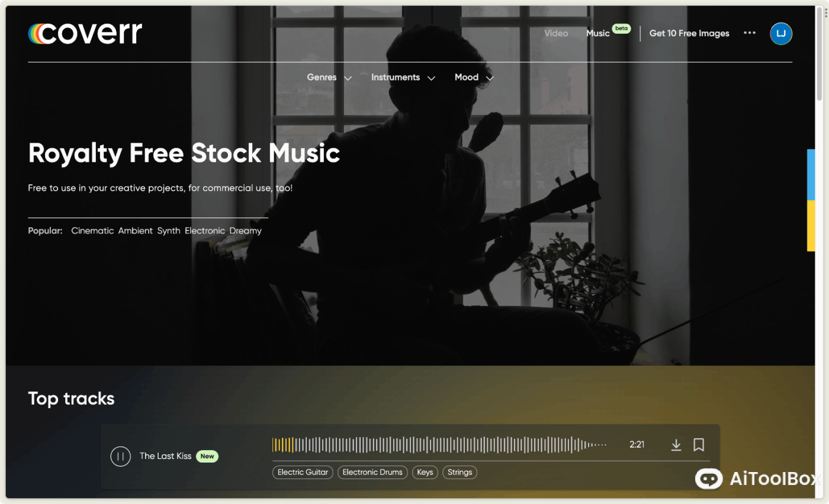This screenshot has height=504, width=829.
Task: Click the Coverr rainbow logo
Action: [85, 33]
